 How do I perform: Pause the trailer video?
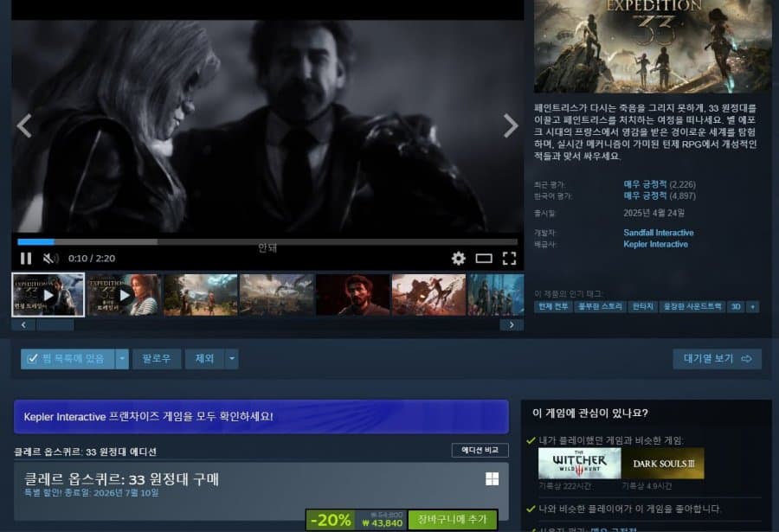pos(26,259)
